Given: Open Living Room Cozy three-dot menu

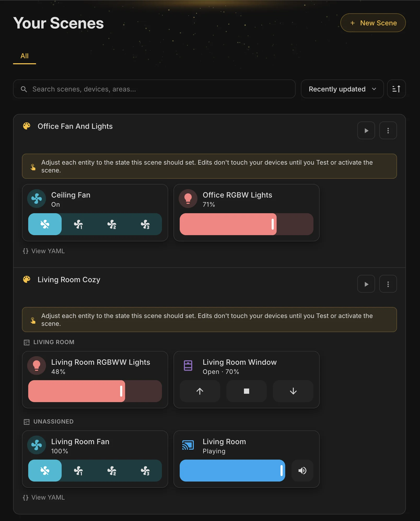Looking at the screenshot, I should click(388, 284).
